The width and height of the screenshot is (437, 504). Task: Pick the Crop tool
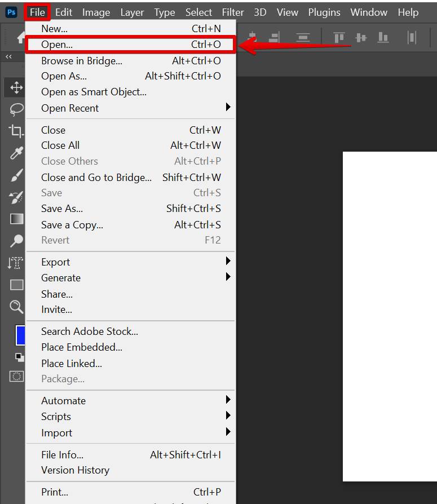tap(16, 131)
